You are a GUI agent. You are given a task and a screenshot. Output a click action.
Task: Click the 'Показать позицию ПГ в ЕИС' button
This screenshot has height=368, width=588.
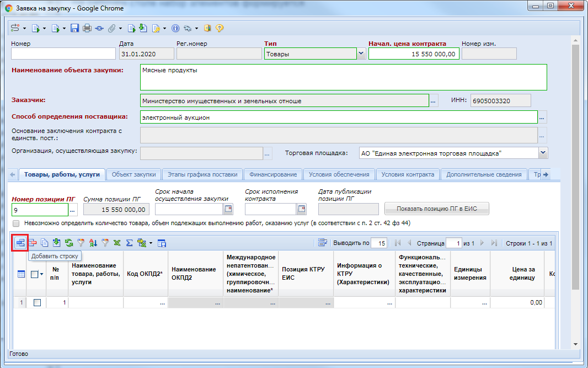point(437,209)
